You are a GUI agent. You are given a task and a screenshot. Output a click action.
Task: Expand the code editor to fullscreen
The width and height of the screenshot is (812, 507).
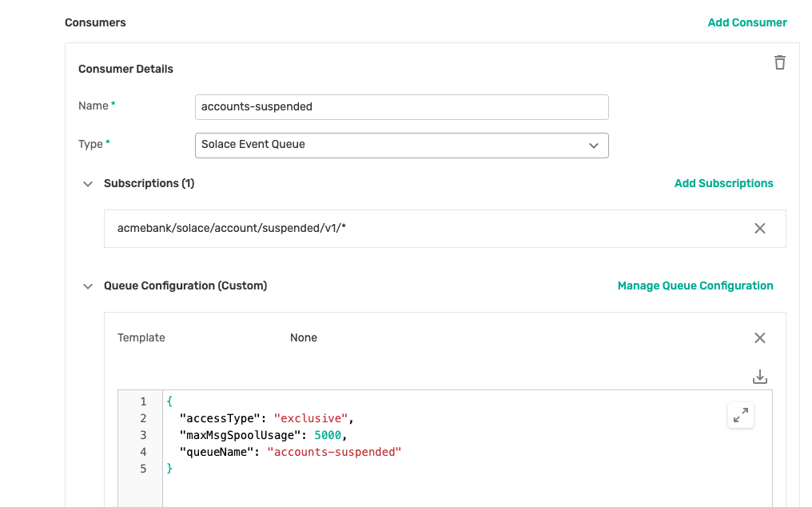(x=741, y=415)
